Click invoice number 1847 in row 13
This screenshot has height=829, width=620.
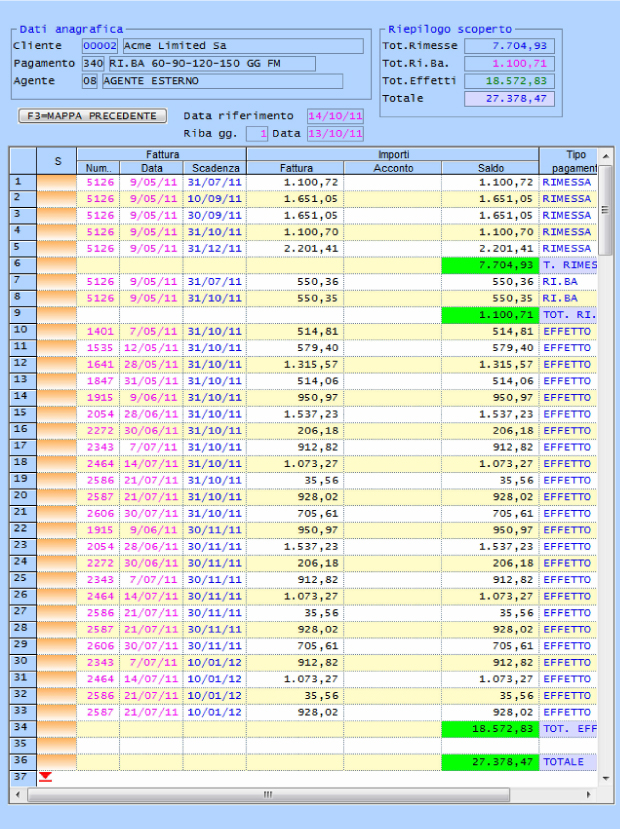point(100,381)
